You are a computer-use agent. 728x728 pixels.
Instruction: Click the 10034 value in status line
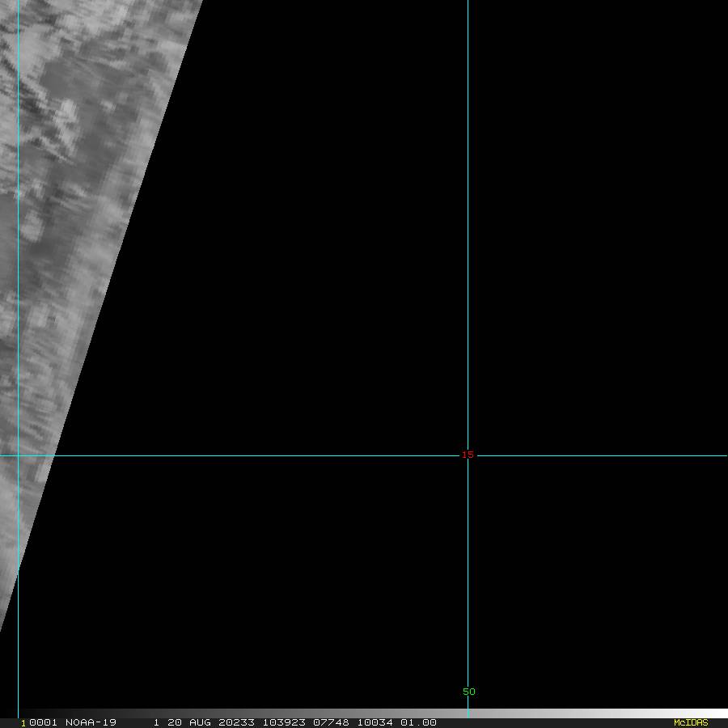point(373,722)
